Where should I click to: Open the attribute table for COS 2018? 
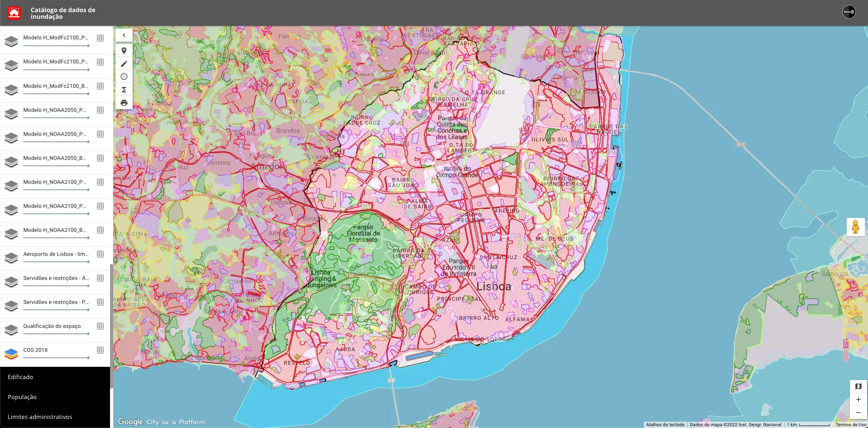[100, 350]
